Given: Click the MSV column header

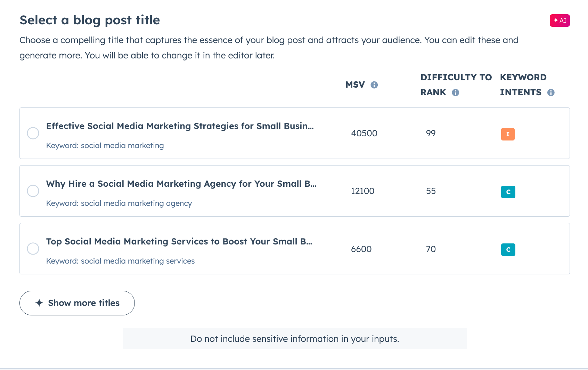Looking at the screenshot, I should (355, 85).
